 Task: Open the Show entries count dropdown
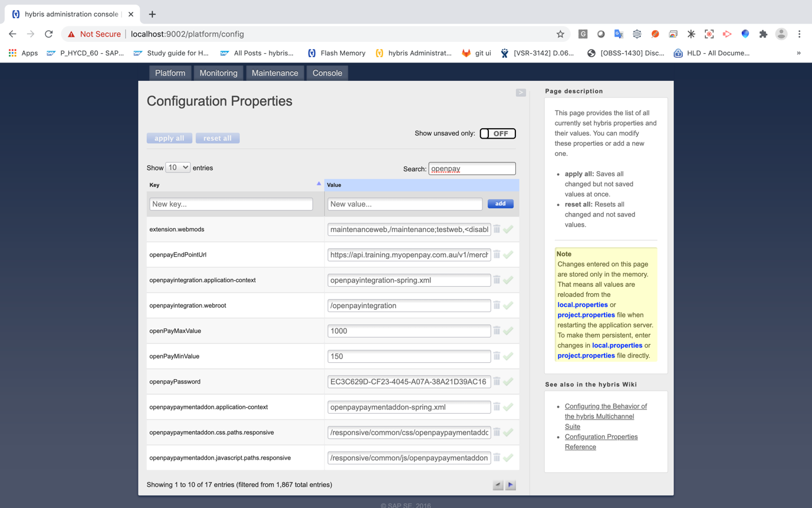(x=177, y=168)
